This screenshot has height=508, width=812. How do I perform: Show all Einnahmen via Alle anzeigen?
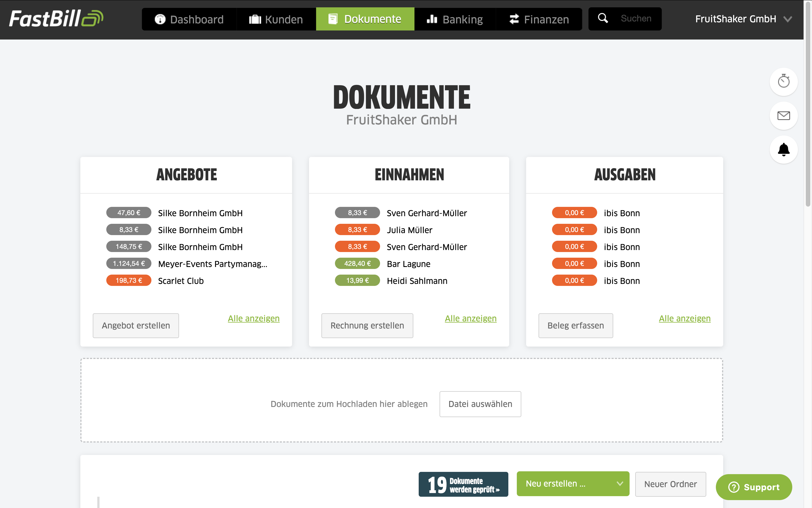pos(470,319)
